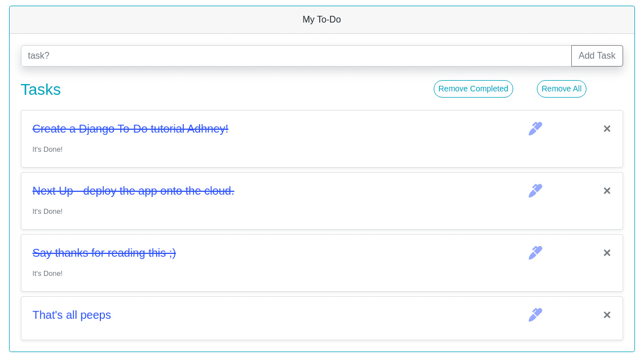Screen dimensions: 644x360
Task: Edit the deploy the app task
Action: [535, 191]
